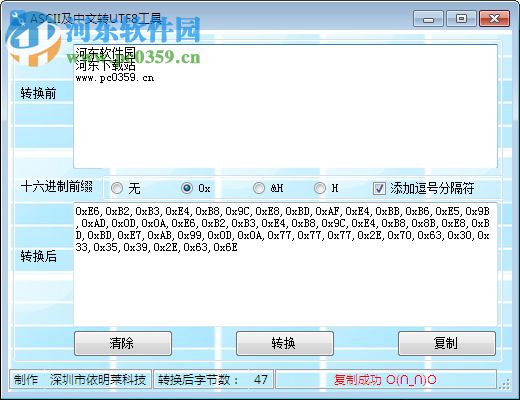Click the 制作 深圳市依明莱科技 status text
520x400 pixels.
tap(80, 379)
